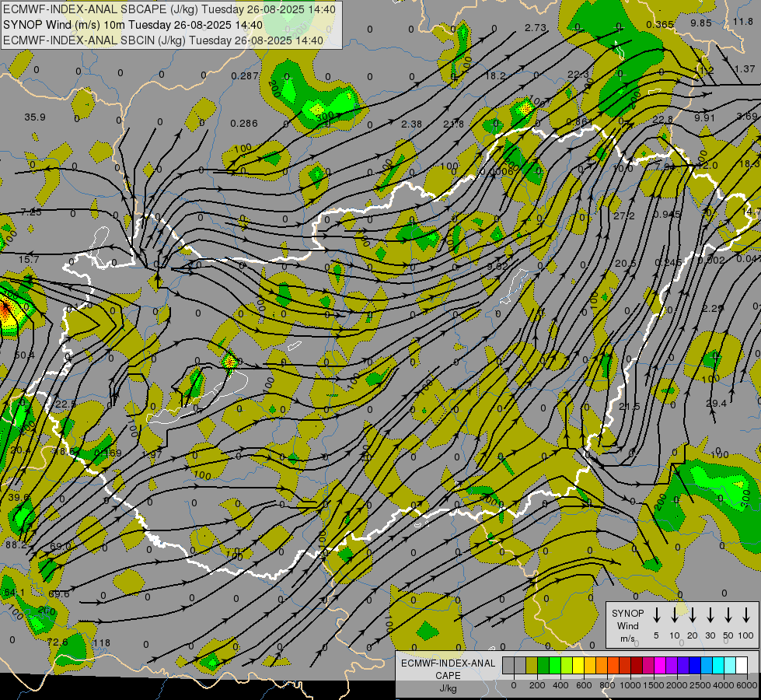Click the SYNOP Wind m/s legend label
The image size is (761, 700).
[627, 625]
